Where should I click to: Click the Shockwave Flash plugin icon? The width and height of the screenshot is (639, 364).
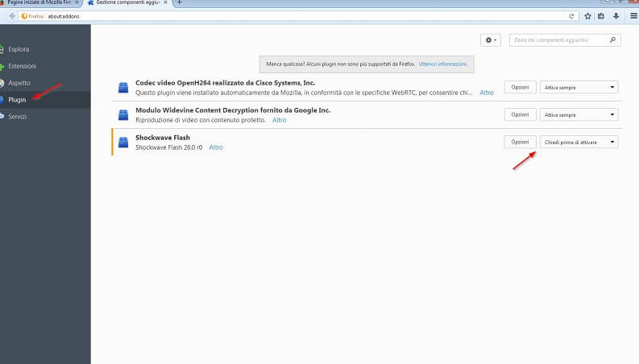[x=123, y=142]
